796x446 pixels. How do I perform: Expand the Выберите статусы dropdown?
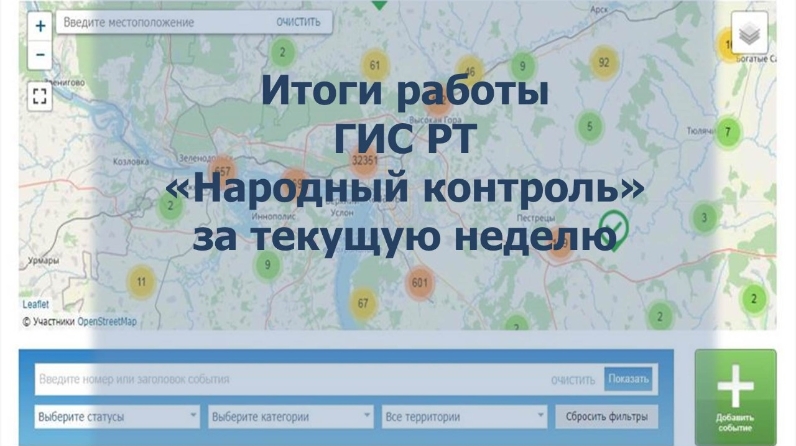(117, 417)
